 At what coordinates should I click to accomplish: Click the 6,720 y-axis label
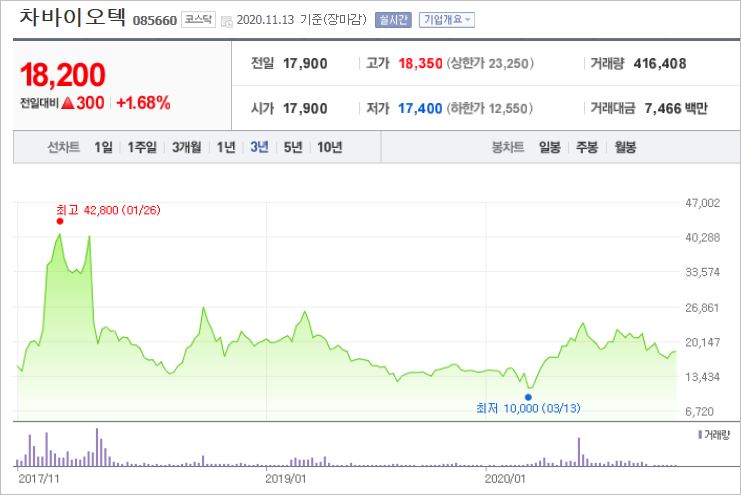[699, 411]
